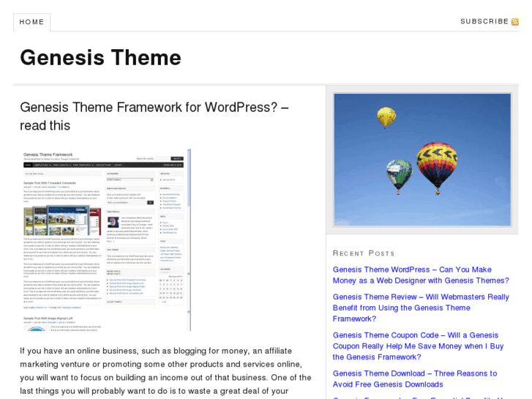This screenshot has width=532, height=399.
Task: Click the Subscribe link
Action: pos(484,21)
